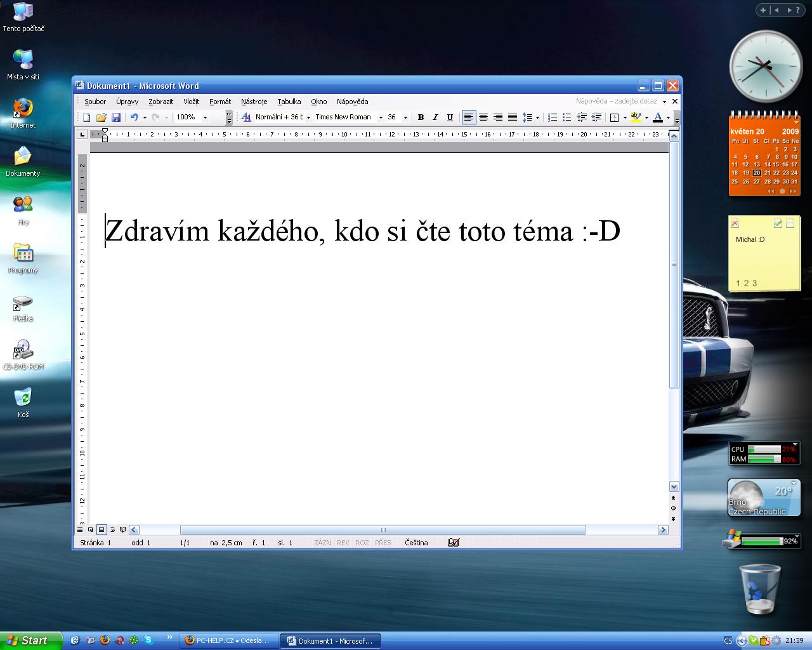Image resolution: width=812 pixels, height=650 pixels.
Task: Click the Windows Start button
Action: point(29,640)
